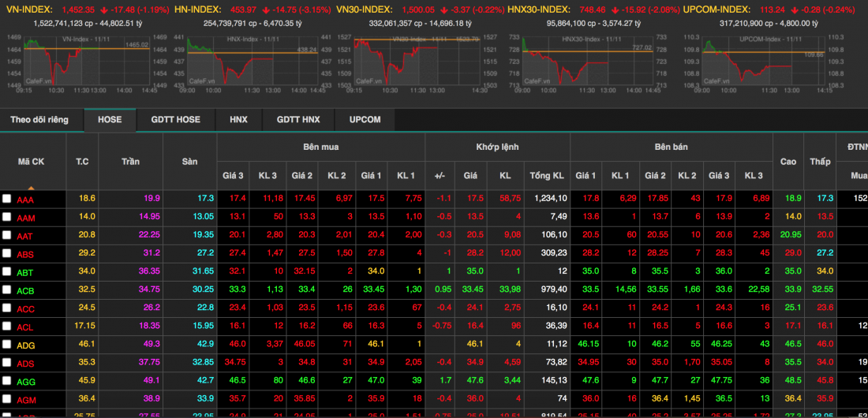The height and width of the screenshot is (418, 868).
Task: Select the GDTT HOSE tab
Action: [x=175, y=120]
